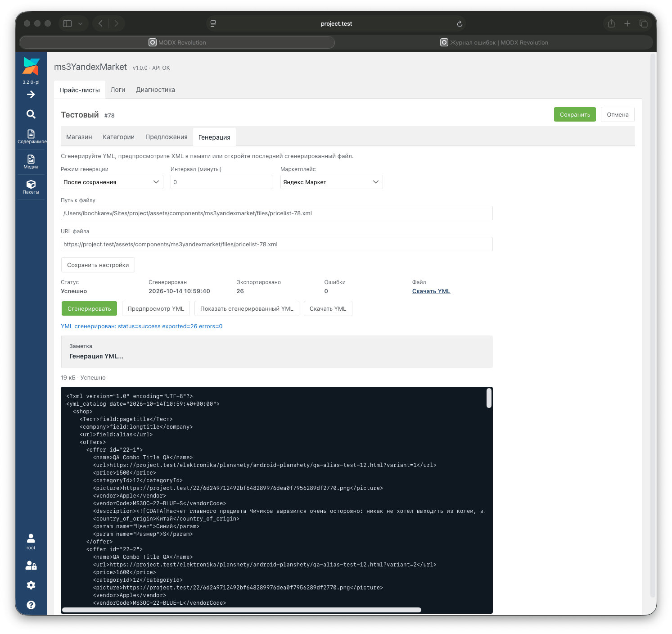672x634 pixels.
Task: Open the Медиа sidebar section
Action: 31,162
